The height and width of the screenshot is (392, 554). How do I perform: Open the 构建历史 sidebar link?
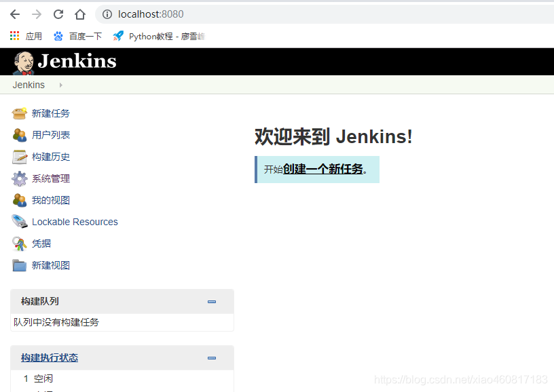pos(51,157)
